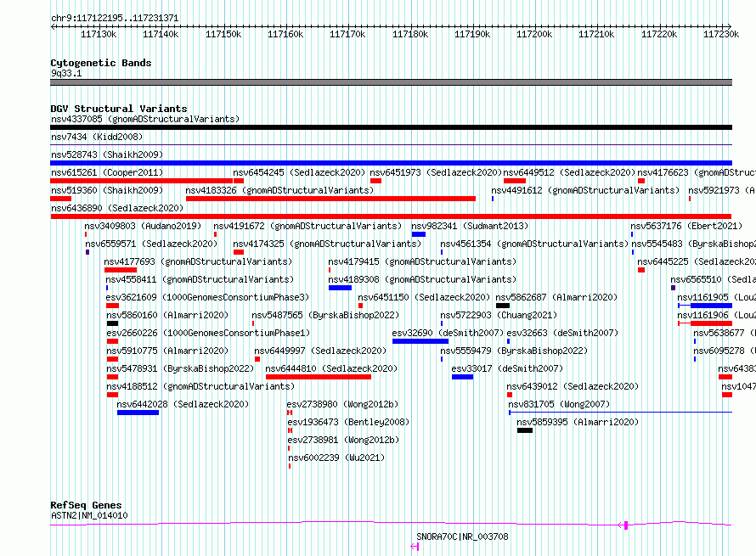Select nsv5559479 (ByrskaBishop2022) label
This screenshot has height=556, width=756.
[514, 351]
